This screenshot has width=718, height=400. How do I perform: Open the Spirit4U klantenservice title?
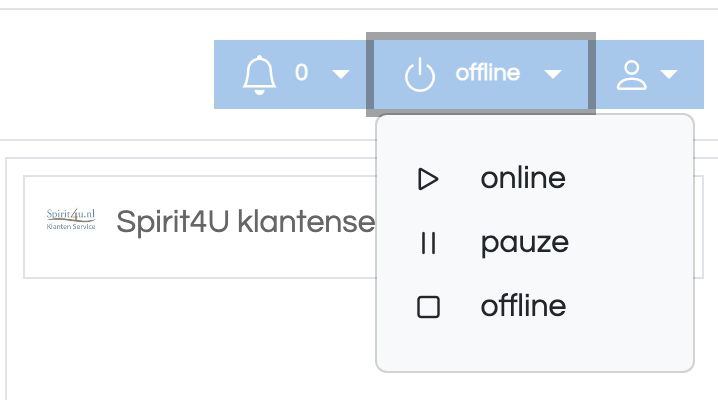(246, 222)
